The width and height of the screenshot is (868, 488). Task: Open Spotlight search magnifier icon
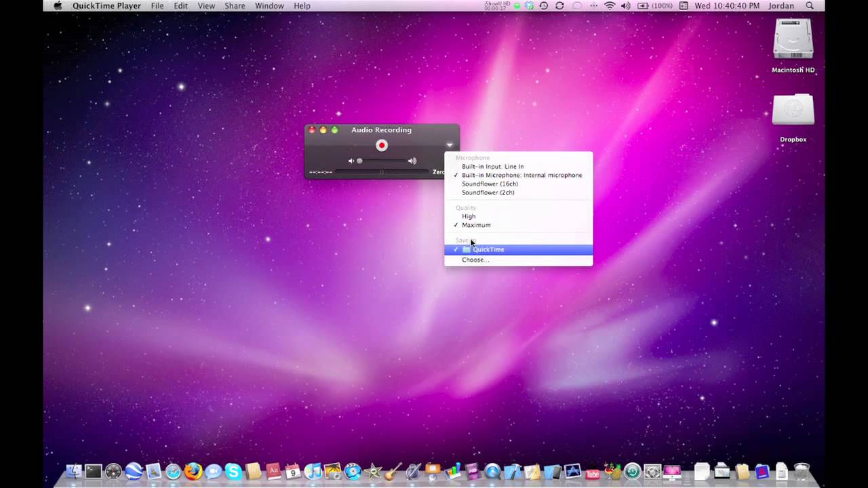tap(810, 6)
